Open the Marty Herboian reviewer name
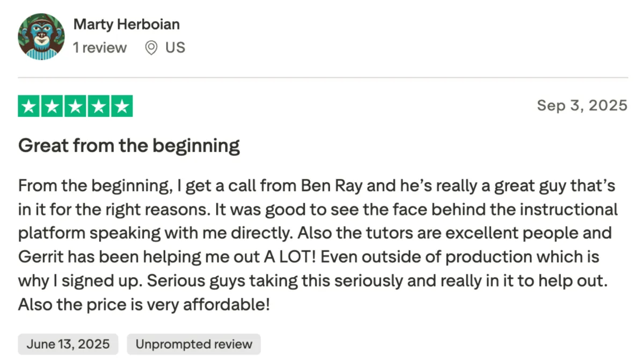This screenshot has width=644, height=362. (x=126, y=25)
